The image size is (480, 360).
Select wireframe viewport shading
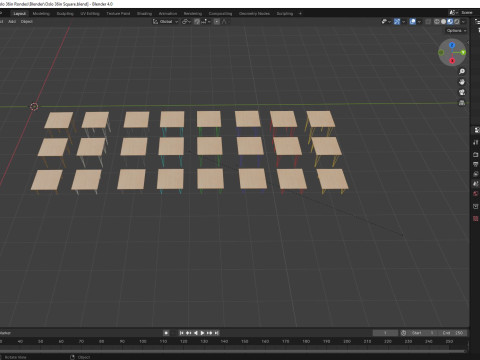(437, 22)
